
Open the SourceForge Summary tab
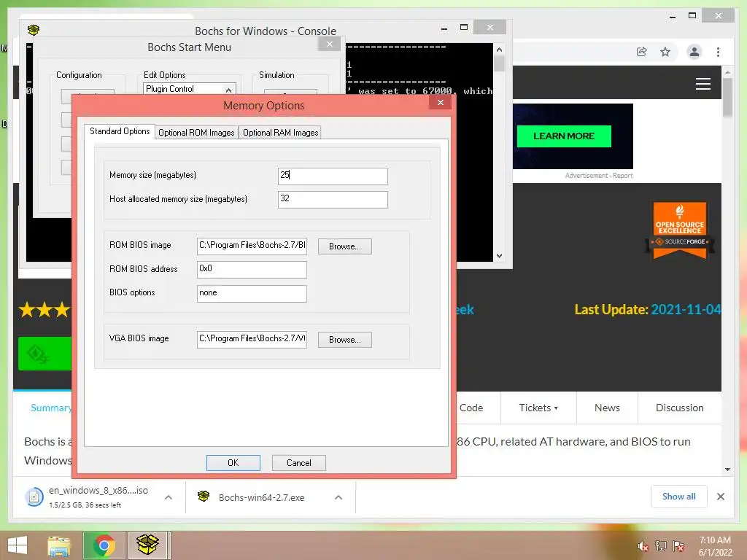(x=51, y=408)
